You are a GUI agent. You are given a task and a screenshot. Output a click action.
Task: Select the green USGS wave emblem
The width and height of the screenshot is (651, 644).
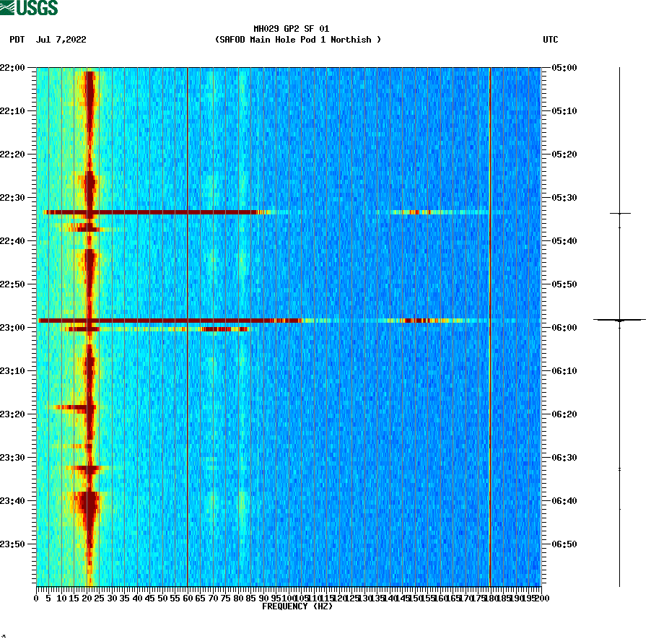point(9,8)
